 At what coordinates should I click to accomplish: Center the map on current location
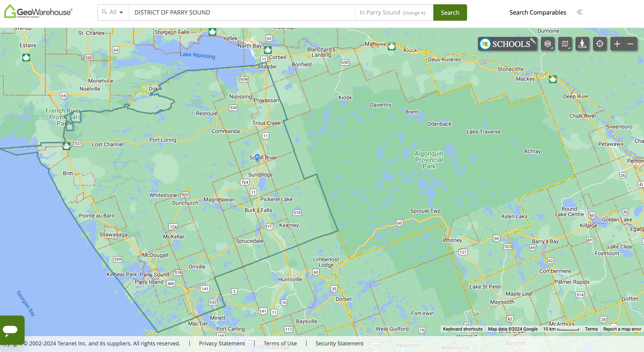tap(600, 44)
